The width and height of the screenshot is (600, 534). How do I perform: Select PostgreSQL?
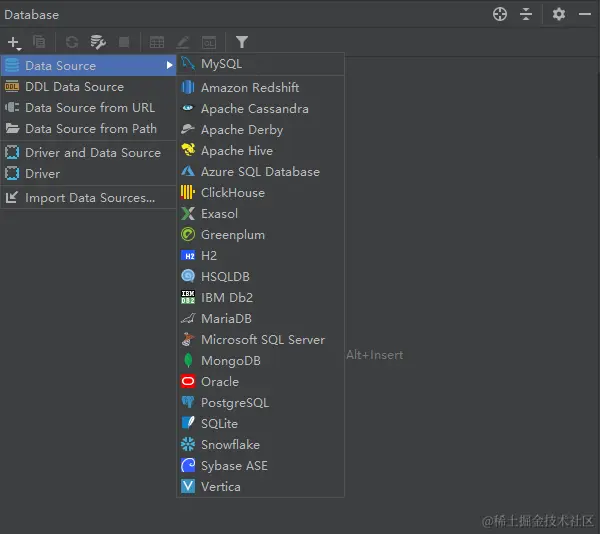coord(260,402)
